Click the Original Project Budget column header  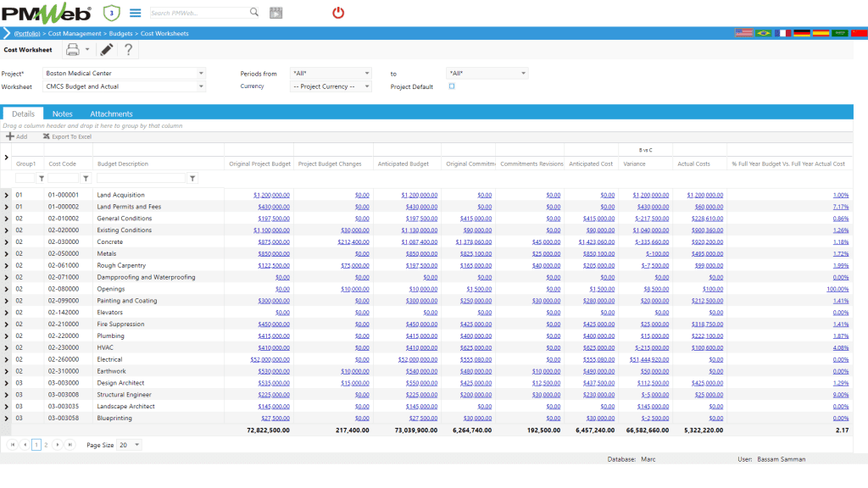pos(259,164)
